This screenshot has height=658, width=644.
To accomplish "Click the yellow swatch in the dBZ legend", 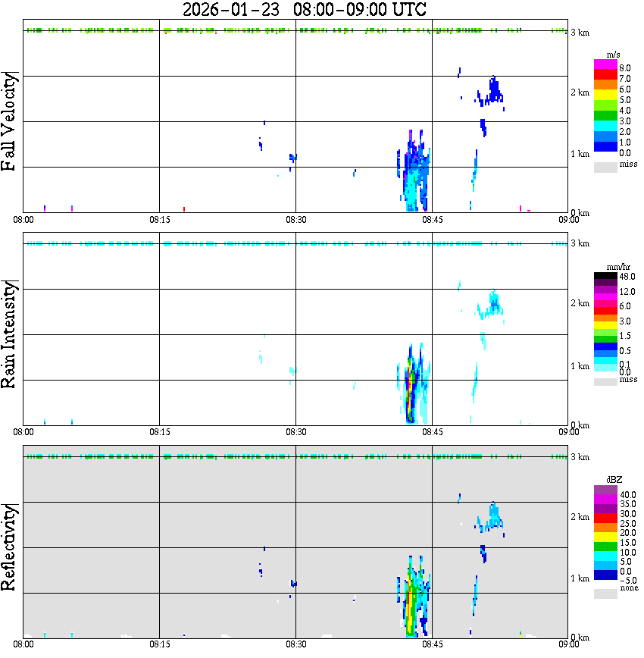I will click(605, 537).
